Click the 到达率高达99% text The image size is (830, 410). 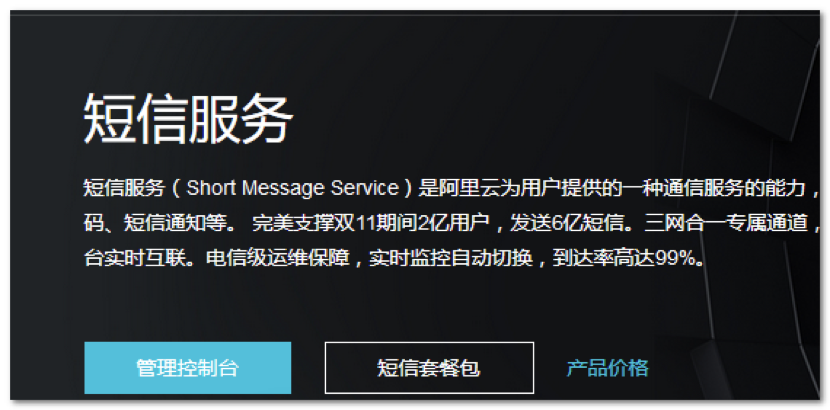point(624,258)
